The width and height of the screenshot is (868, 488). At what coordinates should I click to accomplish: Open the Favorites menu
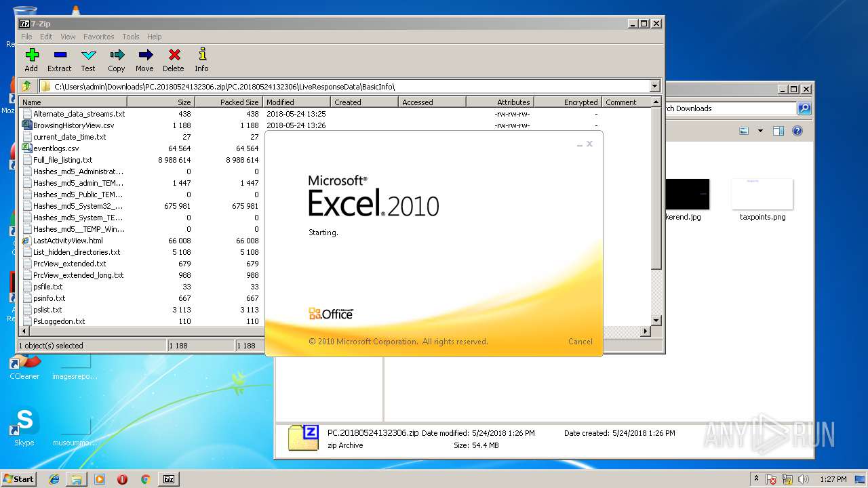point(99,37)
